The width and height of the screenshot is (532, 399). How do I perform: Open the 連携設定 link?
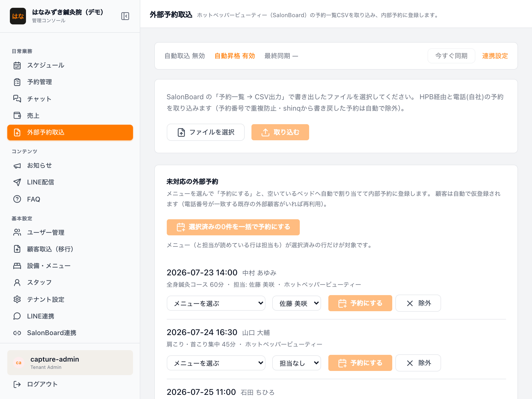[495, 56]
